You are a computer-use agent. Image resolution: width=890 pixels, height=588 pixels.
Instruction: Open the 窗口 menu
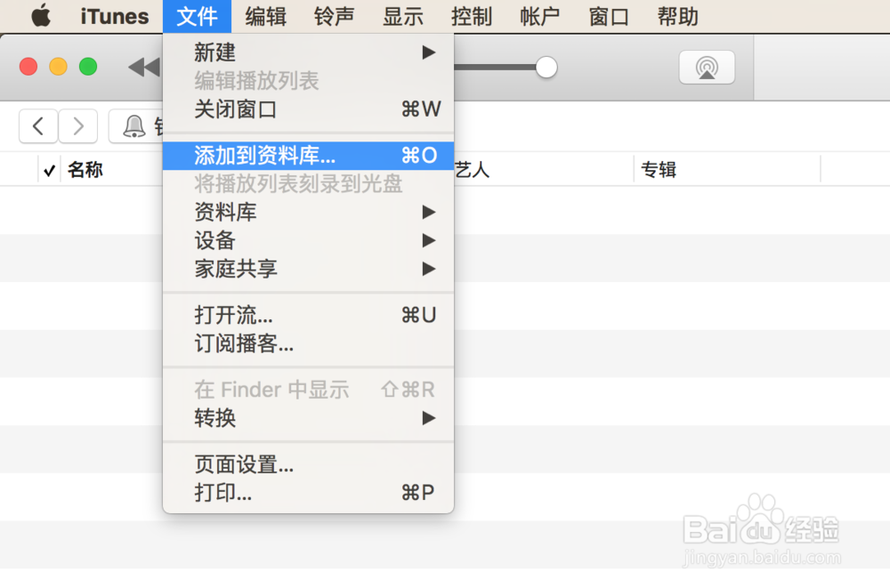point(608,15)
